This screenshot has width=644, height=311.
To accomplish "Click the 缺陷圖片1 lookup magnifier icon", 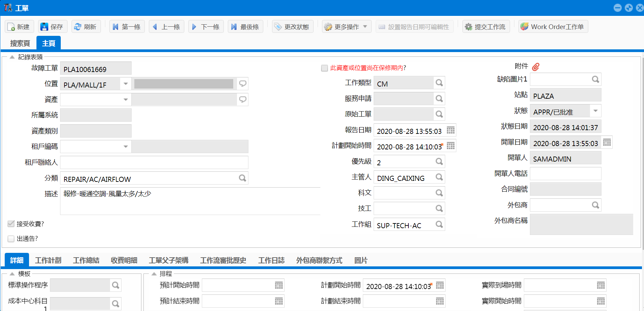I will click(x=595, y=79).
